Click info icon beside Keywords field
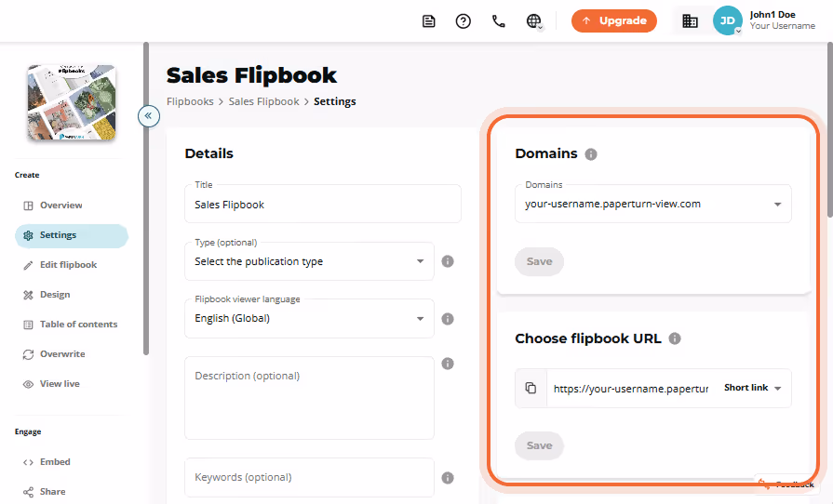The width and height of the screenshot is (833, 504). pyautogui.click(x=448, y=477)
